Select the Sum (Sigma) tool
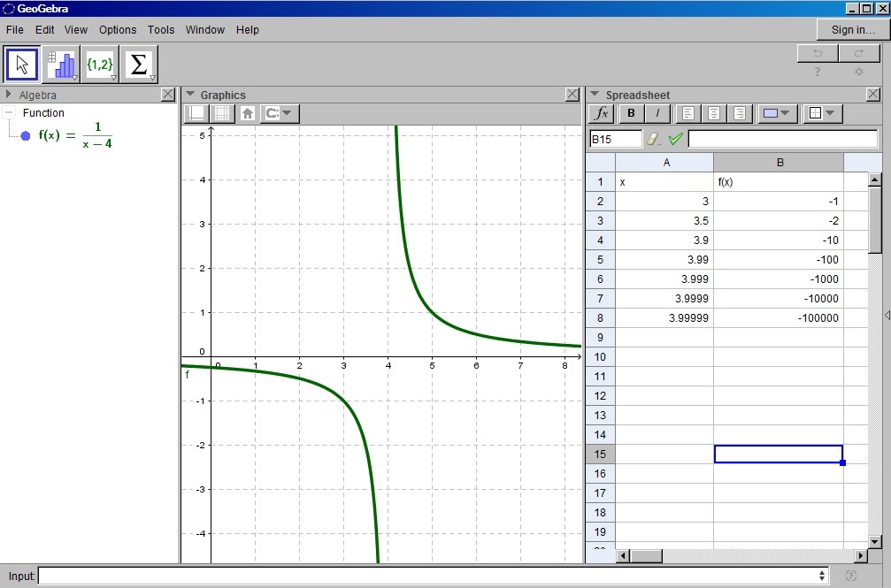This screenshot has width=891, height=588. click(139, 65)
